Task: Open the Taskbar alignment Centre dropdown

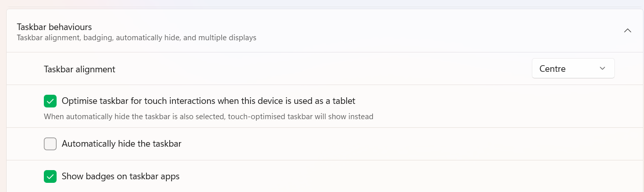Action: coord(573,69)
